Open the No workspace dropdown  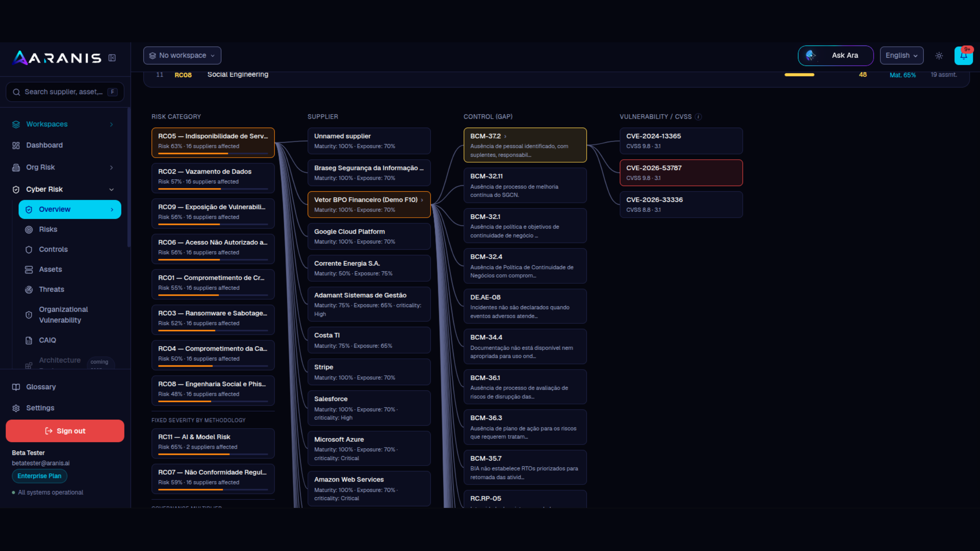pyautogui.click(x=182, y=55)
